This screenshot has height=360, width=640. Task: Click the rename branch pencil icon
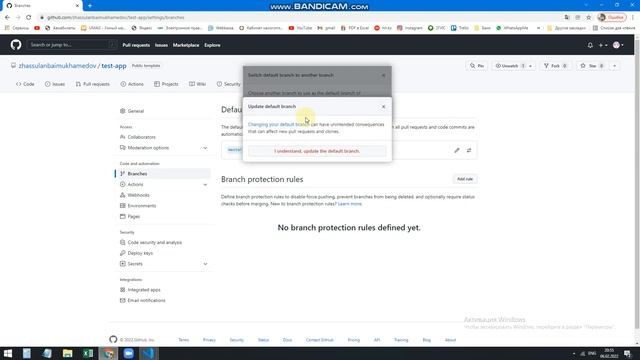tap(457, 150)
